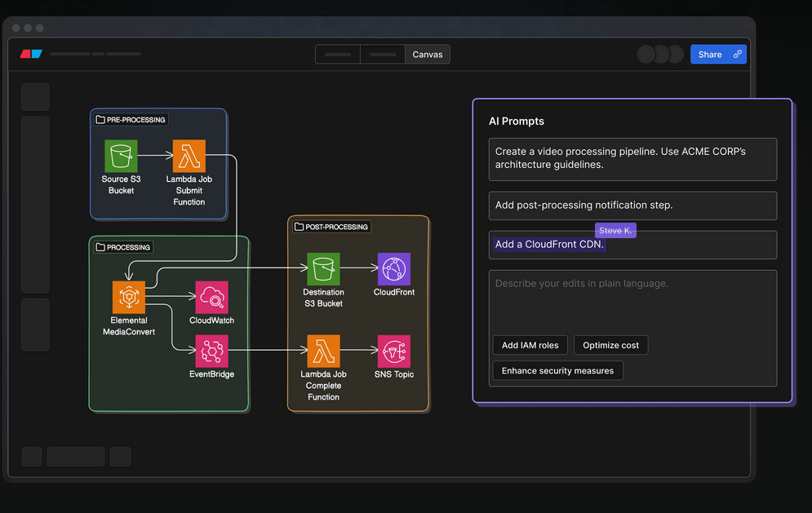Click the Share button
This screenshot has width=812, height=513.
pos(718,55)
